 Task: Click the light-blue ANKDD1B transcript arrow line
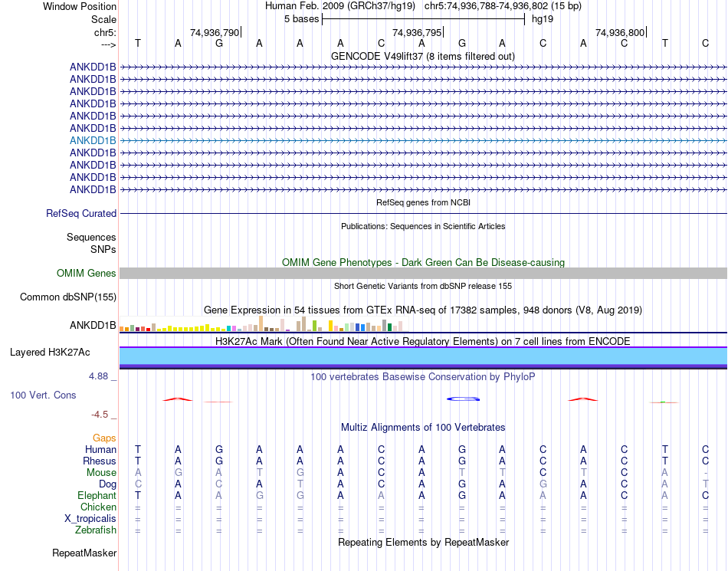(423, 140)
